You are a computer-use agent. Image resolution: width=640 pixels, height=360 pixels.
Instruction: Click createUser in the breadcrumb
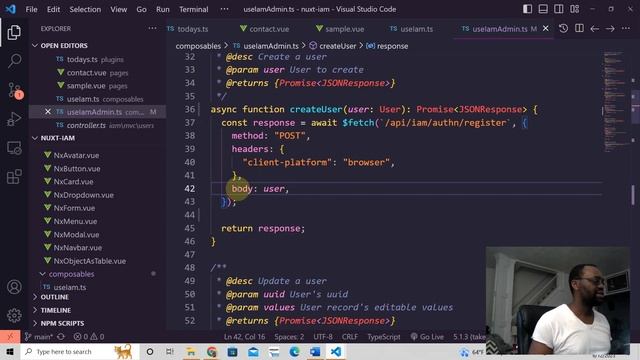338,46
